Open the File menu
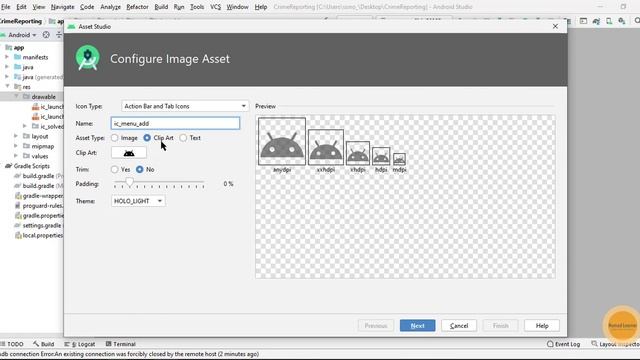Viewport: 640px width, 360px height. [x=6, y=7]
